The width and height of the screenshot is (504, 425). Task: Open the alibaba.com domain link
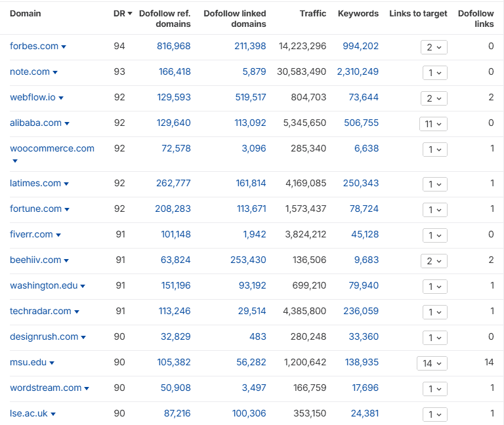click(35, 123)
